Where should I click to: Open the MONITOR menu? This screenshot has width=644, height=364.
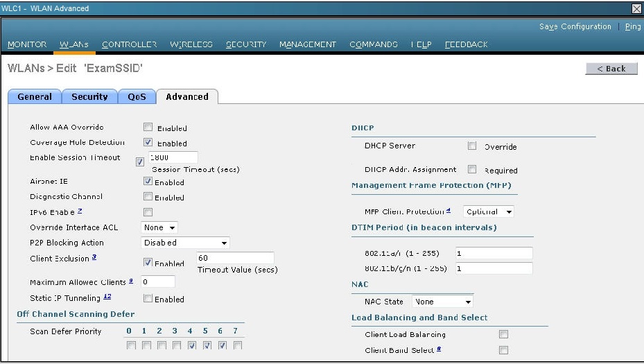click(x=27, y=44)
